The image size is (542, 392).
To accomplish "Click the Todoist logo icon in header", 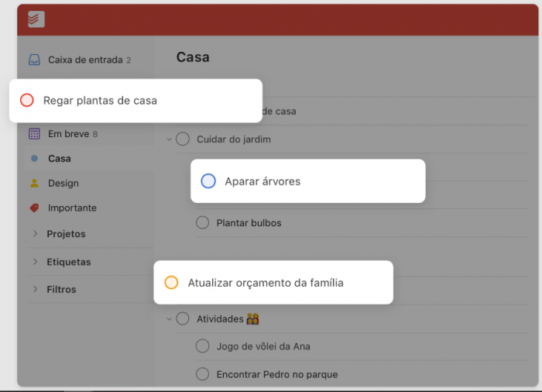I will click(36, 19).
